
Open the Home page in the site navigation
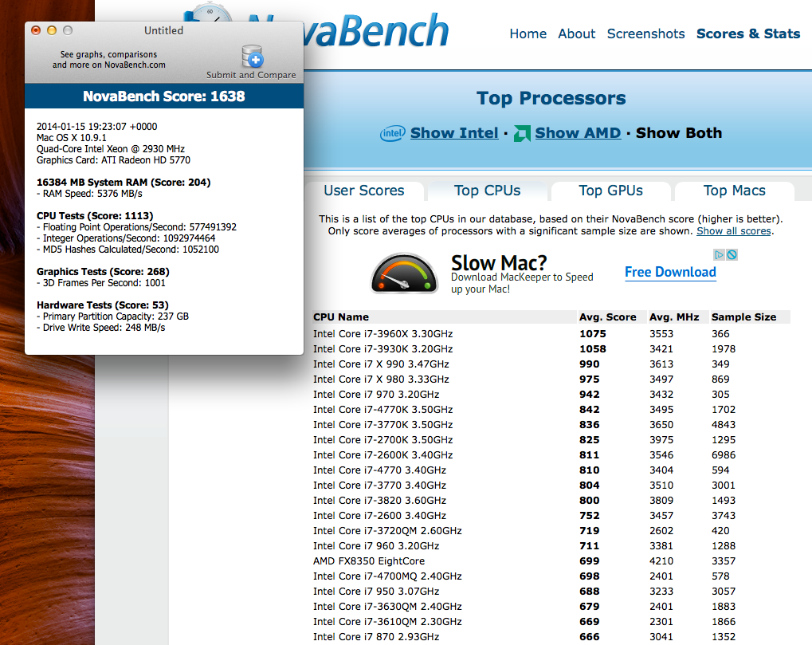528,33
